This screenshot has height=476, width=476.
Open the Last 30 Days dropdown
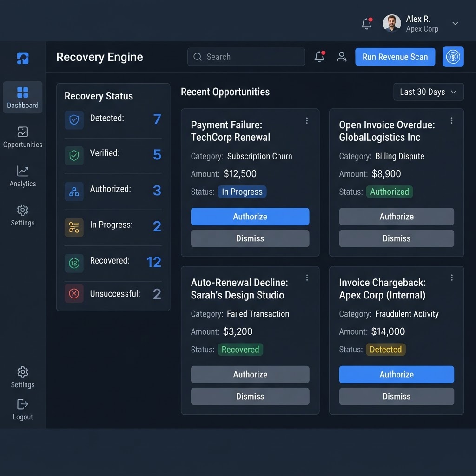click(428, 92)
